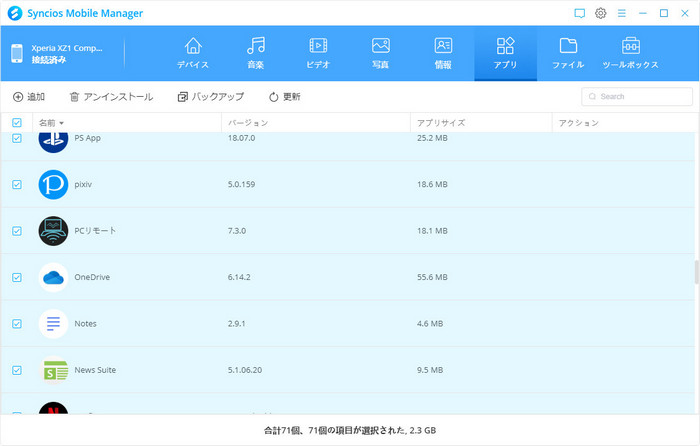
Task: Uncheck the OneDrive app checkbox
Action: [x=17, y=277]
